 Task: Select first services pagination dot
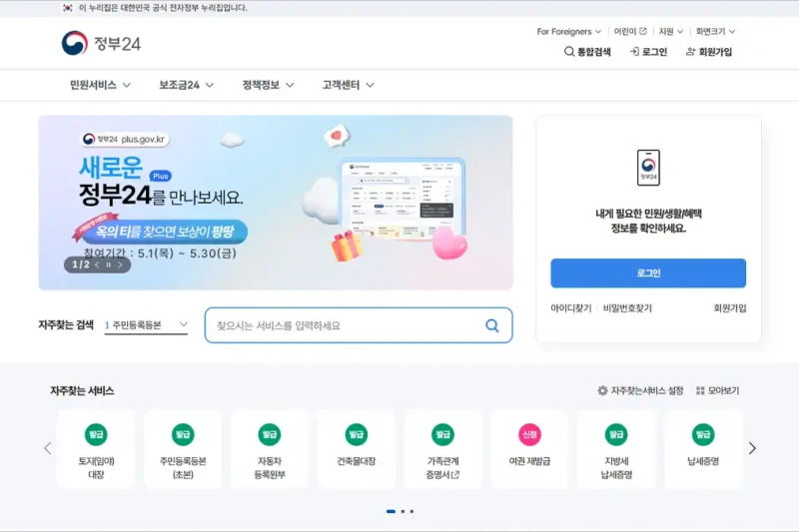[391, 511]
